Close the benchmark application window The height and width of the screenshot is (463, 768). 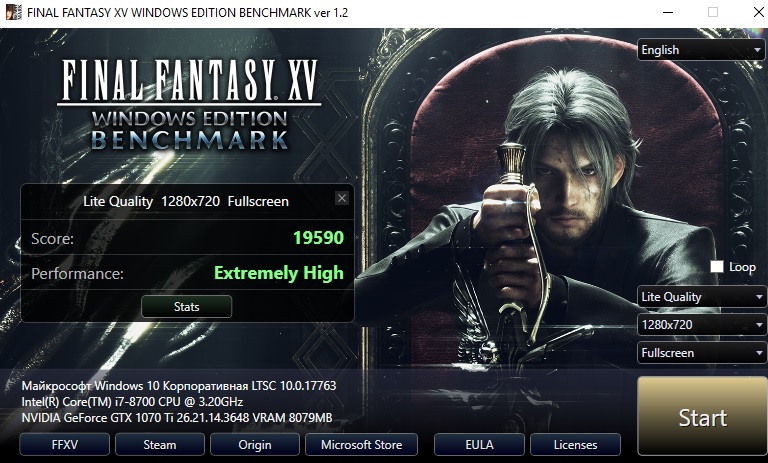click(758, 12)
